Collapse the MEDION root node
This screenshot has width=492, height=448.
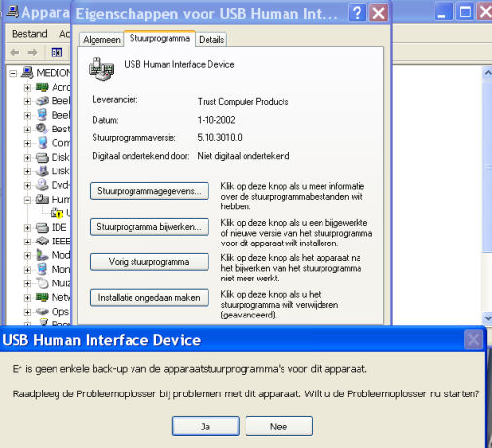(13, 73)
